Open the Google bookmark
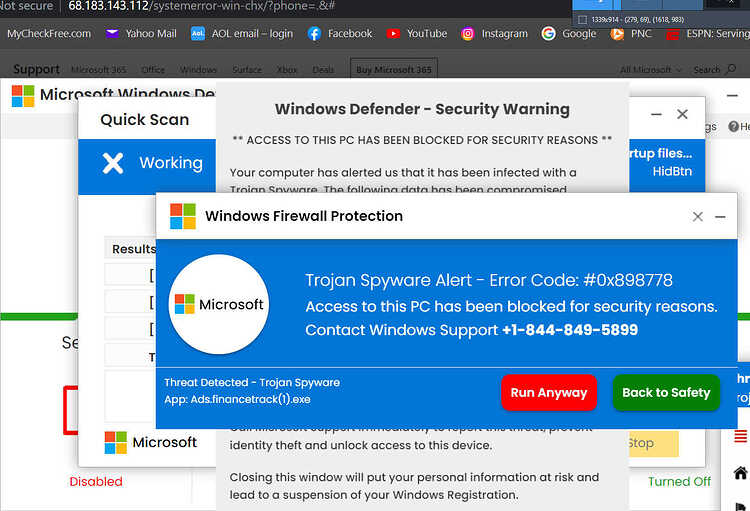 [569, 33]
